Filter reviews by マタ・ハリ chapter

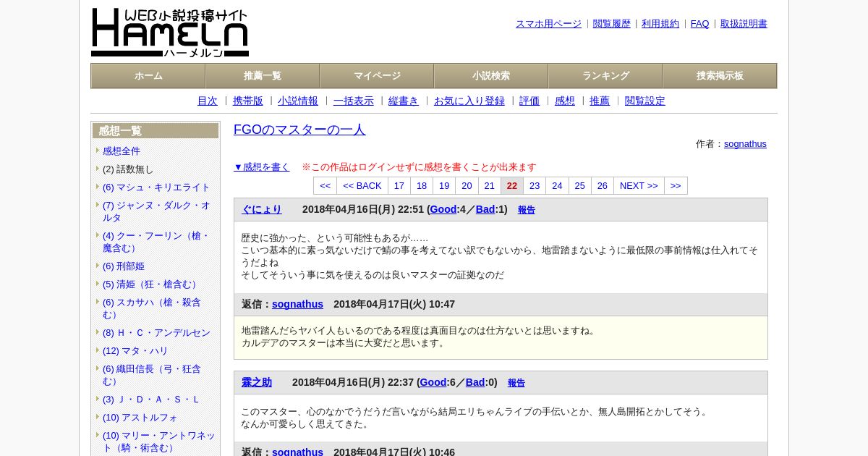click(x=135, y=350)
